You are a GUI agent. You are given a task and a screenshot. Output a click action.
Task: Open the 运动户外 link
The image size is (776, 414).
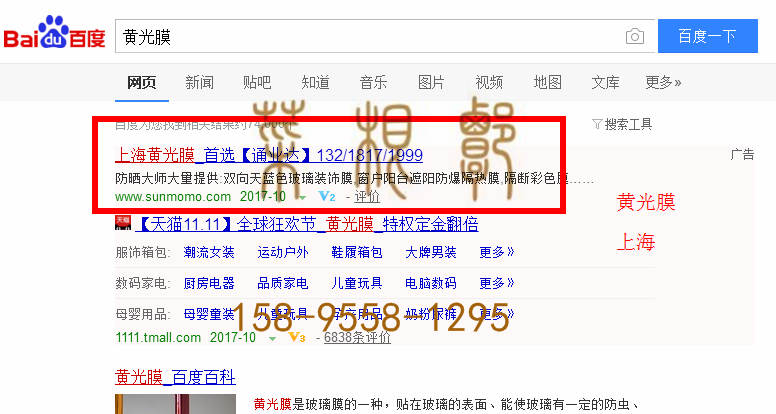point(283,252)
